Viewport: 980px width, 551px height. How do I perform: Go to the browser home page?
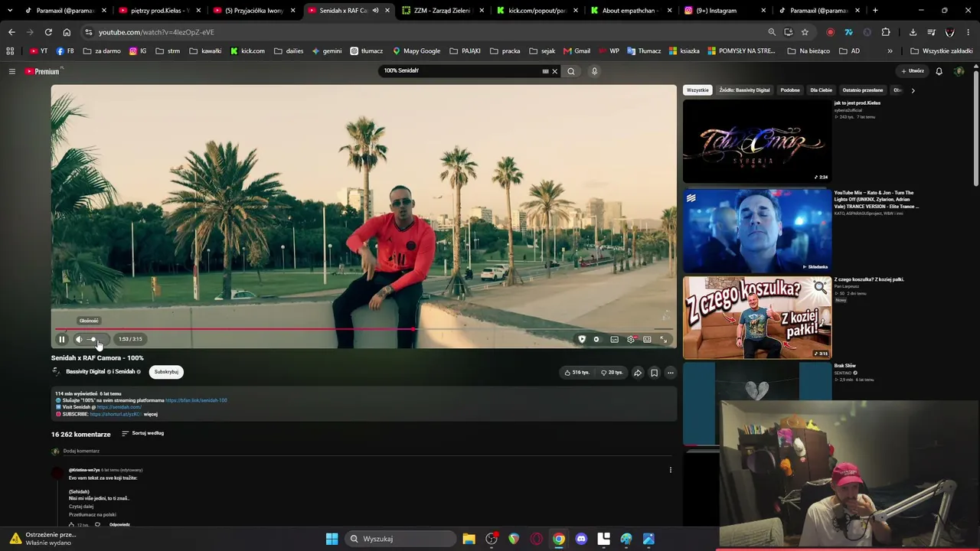pos(67,32)
